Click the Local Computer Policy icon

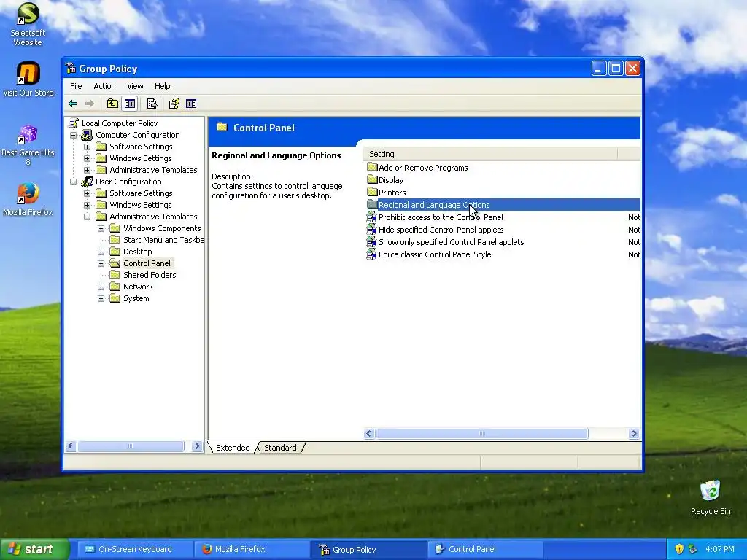[74, 122]
